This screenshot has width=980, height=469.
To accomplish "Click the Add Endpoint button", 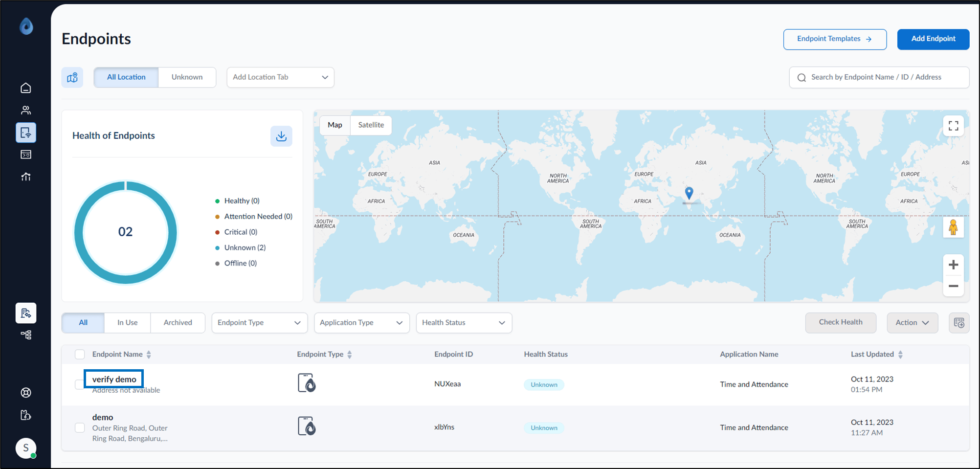I will (x=933, y=39).
